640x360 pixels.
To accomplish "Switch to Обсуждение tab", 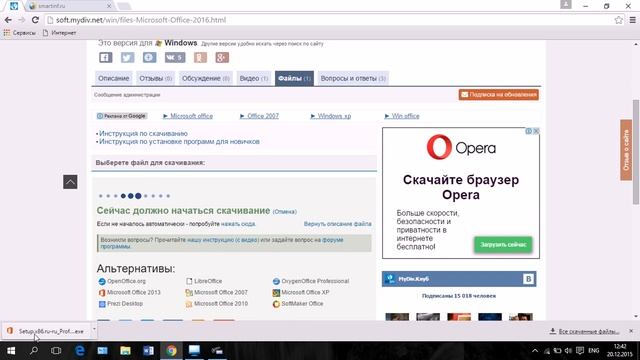I will tap(206, 78).
